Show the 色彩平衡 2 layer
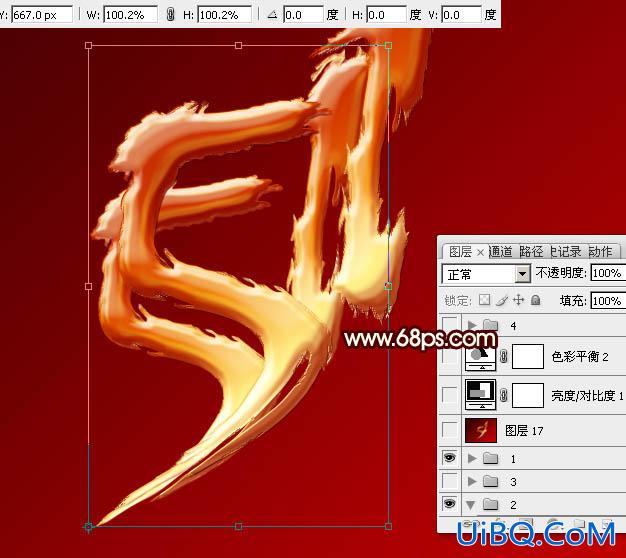The height and width of the screenshot is (558, 626). [x=450, y=356]
